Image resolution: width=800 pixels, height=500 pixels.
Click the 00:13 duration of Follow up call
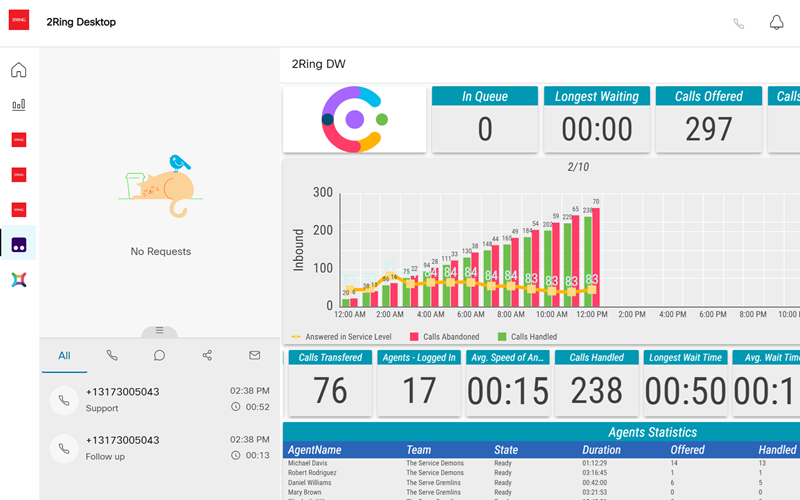(258, 456)
